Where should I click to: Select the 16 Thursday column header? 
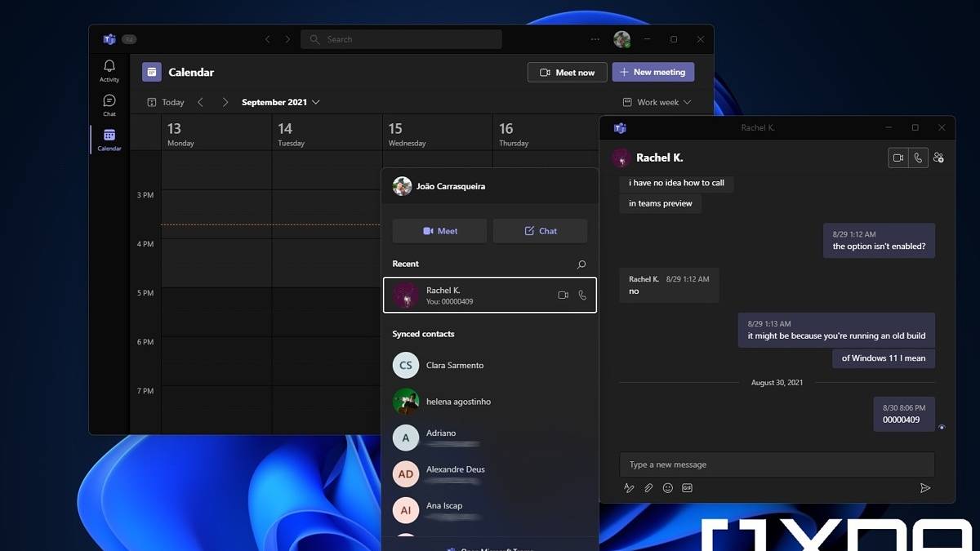pyautogui.click(x=546, y=133)
